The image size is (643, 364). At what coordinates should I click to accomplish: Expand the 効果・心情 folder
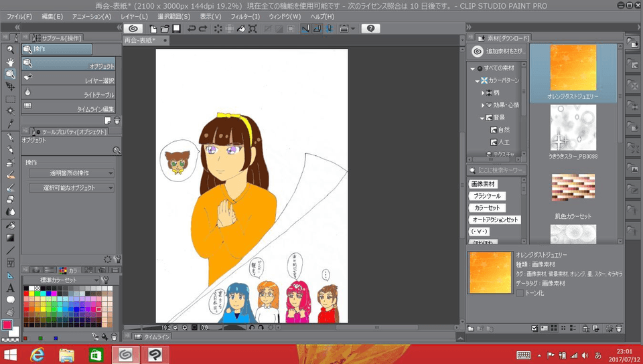(483, 105)
